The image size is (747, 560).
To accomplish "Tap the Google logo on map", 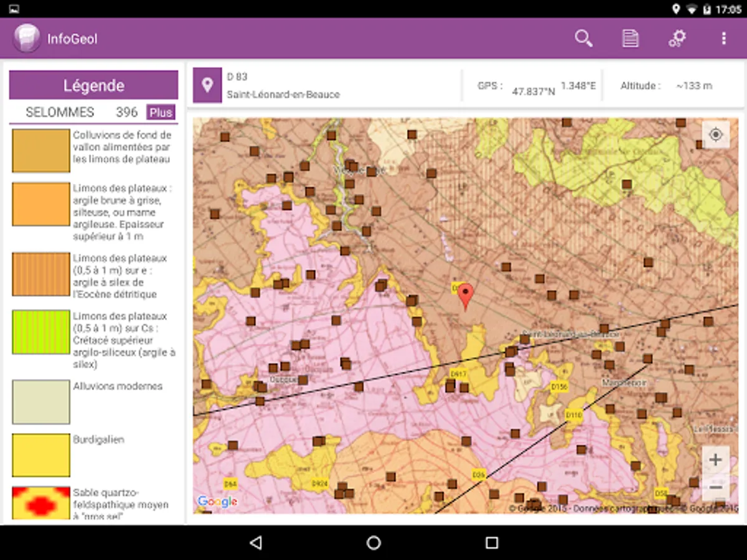I will tap(217, 502).
